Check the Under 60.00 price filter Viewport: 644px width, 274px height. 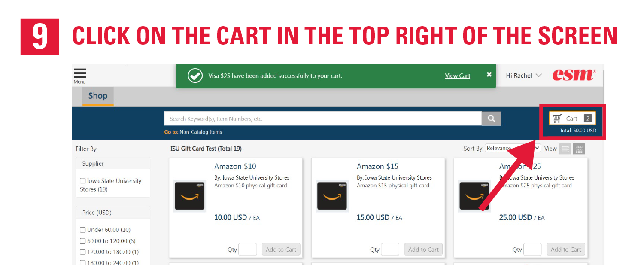83,230
